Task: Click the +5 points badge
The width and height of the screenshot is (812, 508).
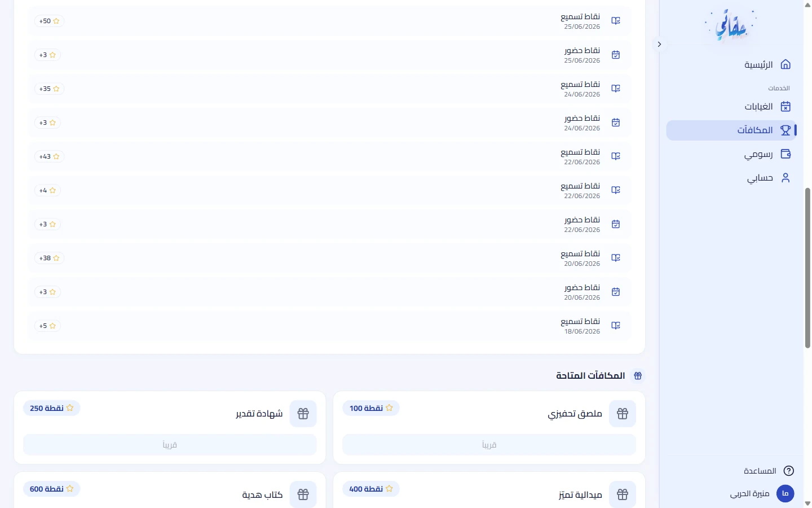Action: click(x=47, y=326)
